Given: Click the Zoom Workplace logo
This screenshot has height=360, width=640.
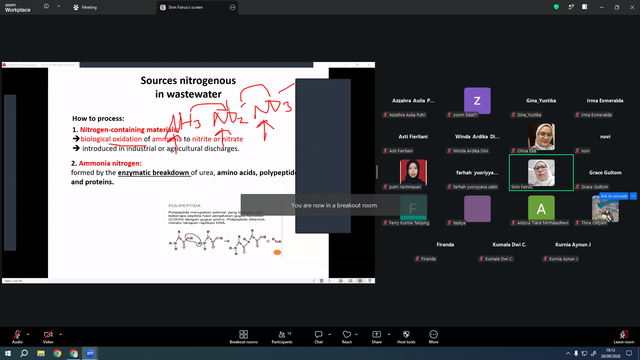Looking at the screenshot, I should click(18, 7).
